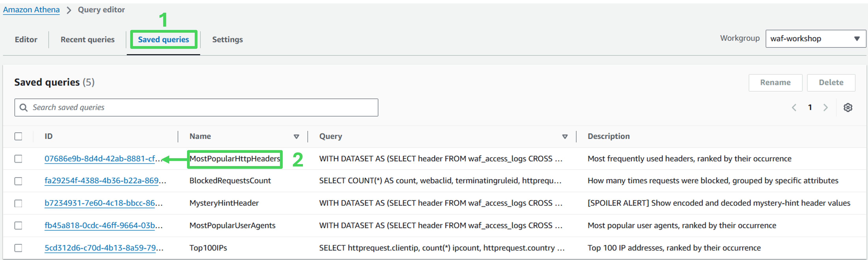
Task: Toggle the select-all header checkbox
Action: point(19,136)
